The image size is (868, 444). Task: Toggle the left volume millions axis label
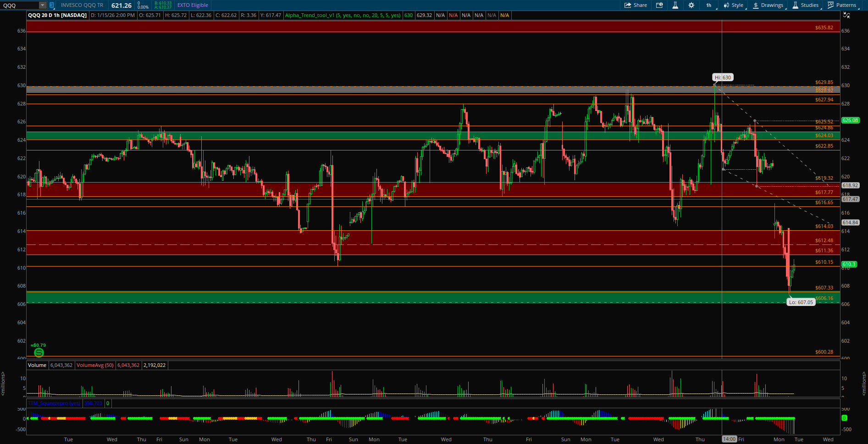click(3, 384)
